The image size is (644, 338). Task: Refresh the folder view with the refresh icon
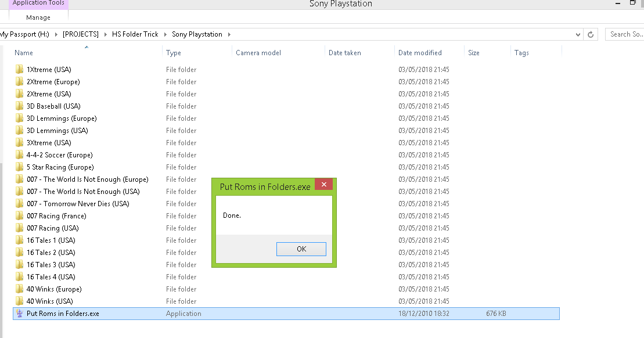point(591,34)
